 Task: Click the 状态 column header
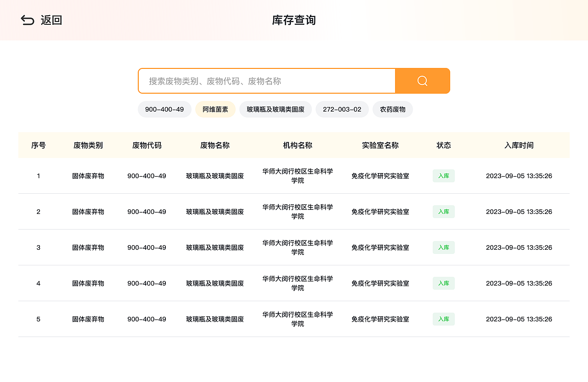(443, 145)
